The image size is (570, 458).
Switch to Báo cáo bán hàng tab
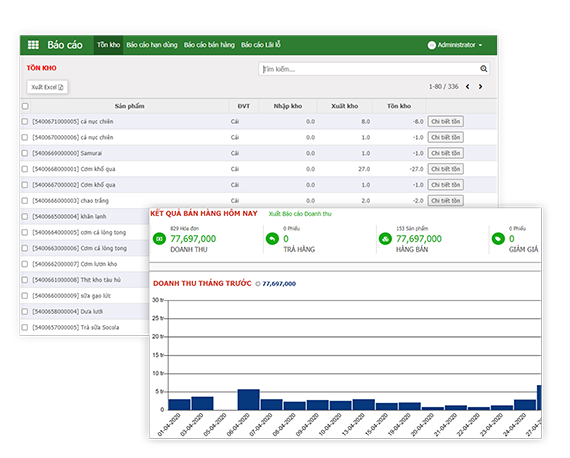coord(209,45)
